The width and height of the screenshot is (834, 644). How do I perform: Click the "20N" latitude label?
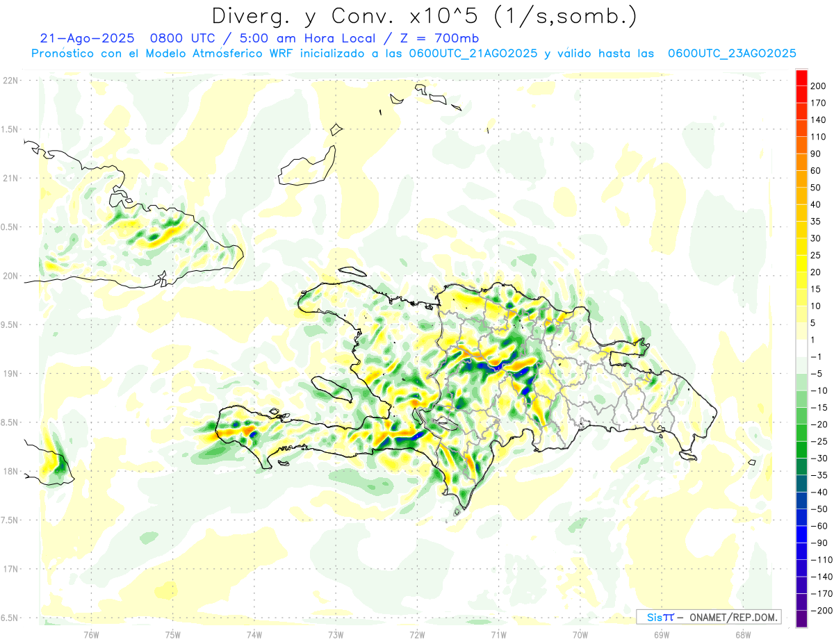[x=10, y=276]
